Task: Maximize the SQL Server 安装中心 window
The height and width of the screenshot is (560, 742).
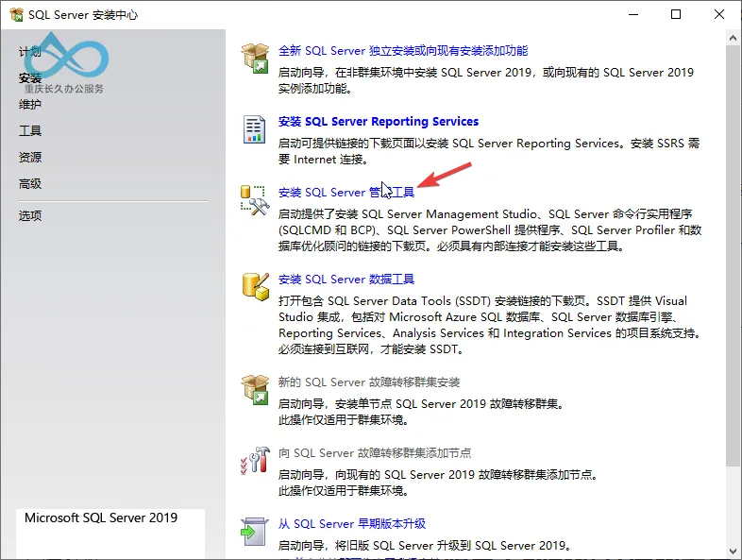Action: (676, 15)
